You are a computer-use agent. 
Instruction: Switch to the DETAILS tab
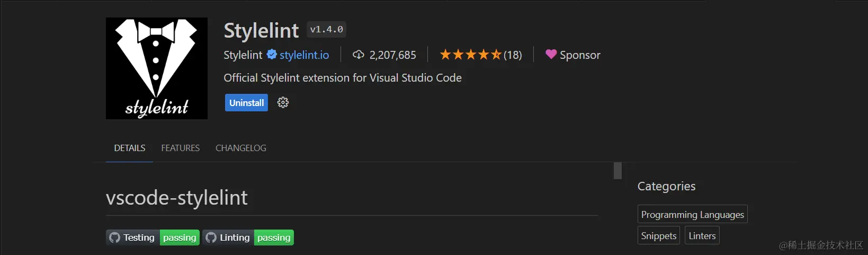tap(130, 148)
